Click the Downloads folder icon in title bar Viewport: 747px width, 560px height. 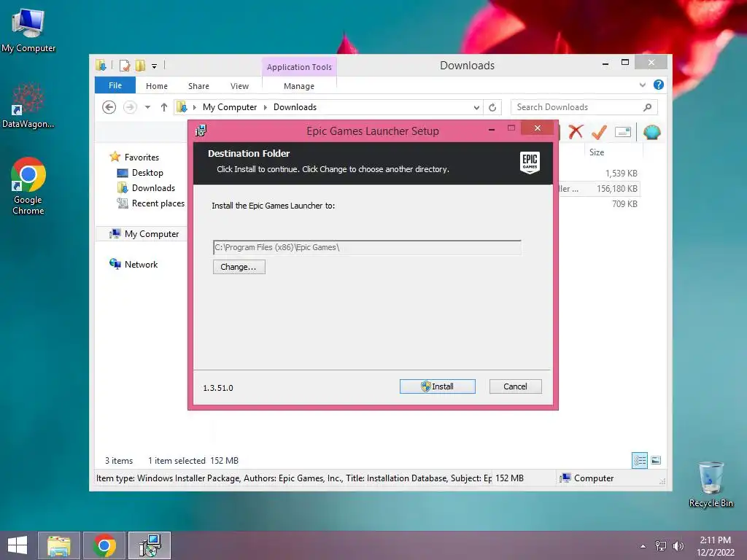(101, 65)
